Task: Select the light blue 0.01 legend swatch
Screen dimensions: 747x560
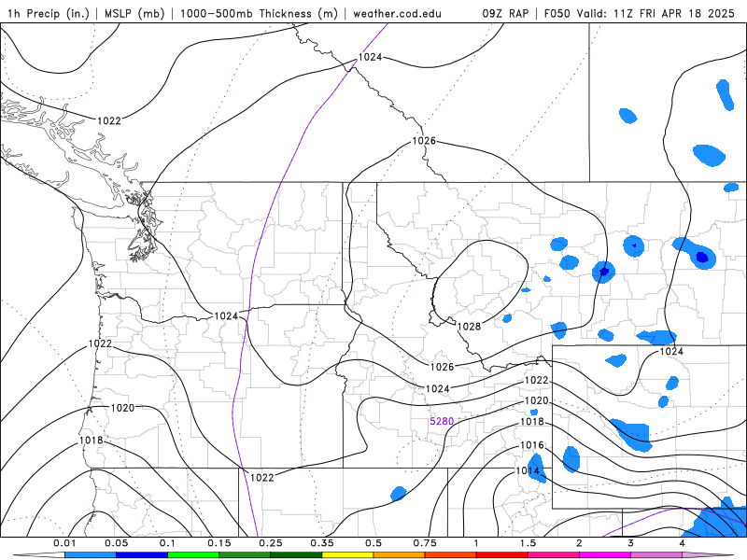Action: (x=91, y=555)
